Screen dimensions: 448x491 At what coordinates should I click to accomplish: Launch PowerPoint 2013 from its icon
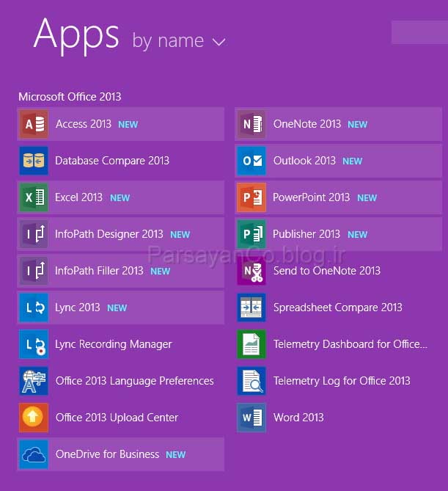[251, 197]
